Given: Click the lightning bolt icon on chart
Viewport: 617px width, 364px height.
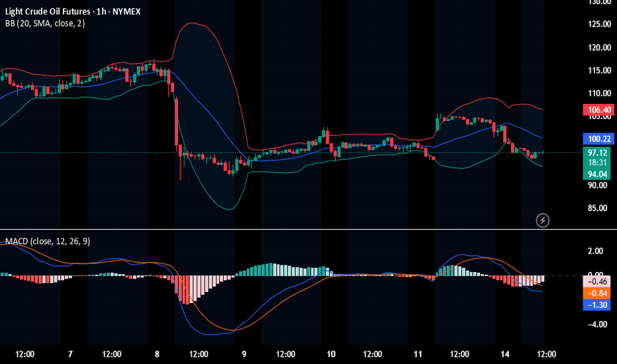Looking at the screenshot, I should (x=544, y=219).
